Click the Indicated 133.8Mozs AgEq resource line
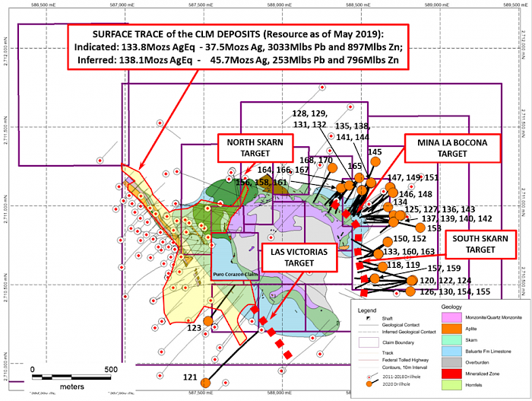Image resolution: width=532 pixels, height=401 pixels. coord(238,47)
